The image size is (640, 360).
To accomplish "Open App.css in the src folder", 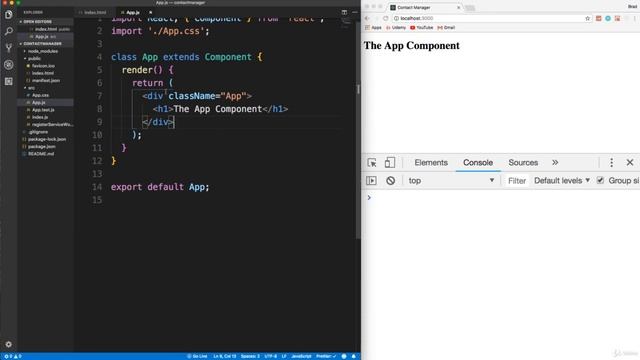I will (40, 95).
